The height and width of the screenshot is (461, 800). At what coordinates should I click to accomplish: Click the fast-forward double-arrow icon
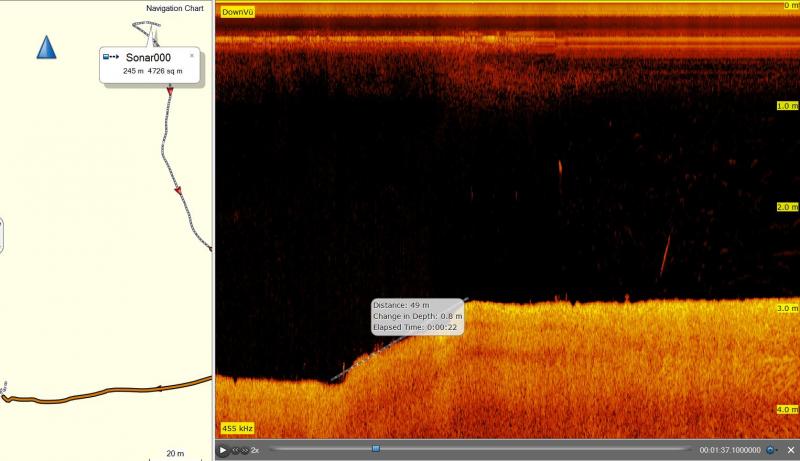(x=244, y=451)
